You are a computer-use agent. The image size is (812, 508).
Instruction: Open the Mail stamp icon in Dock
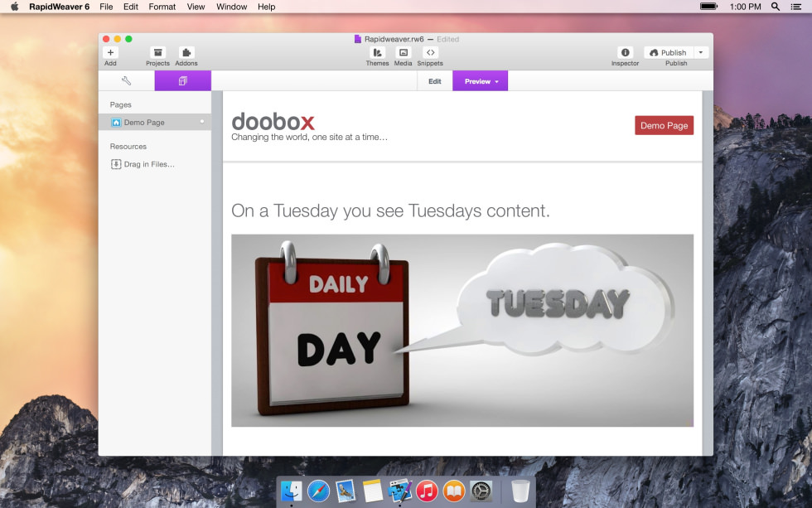click(346, 491)
